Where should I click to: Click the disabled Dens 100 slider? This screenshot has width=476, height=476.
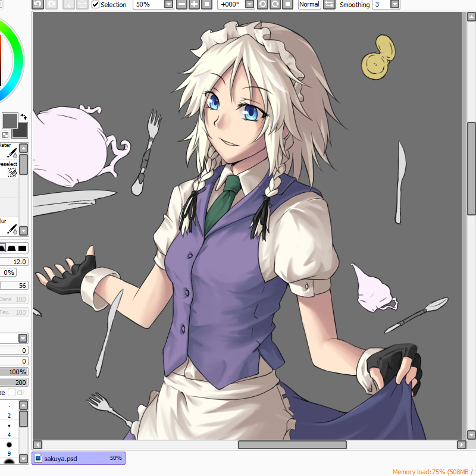point(14,299)
